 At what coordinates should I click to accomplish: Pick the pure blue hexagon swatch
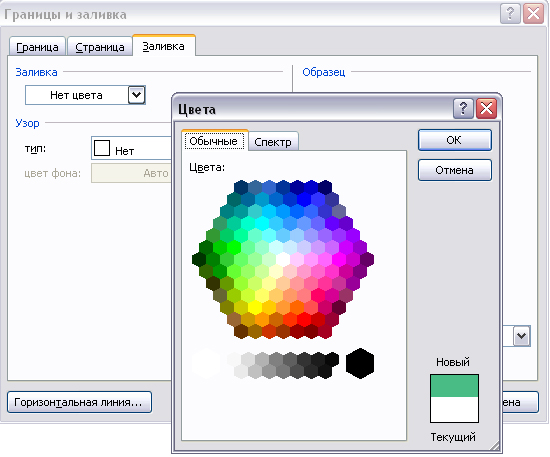(x=304, y=200)
